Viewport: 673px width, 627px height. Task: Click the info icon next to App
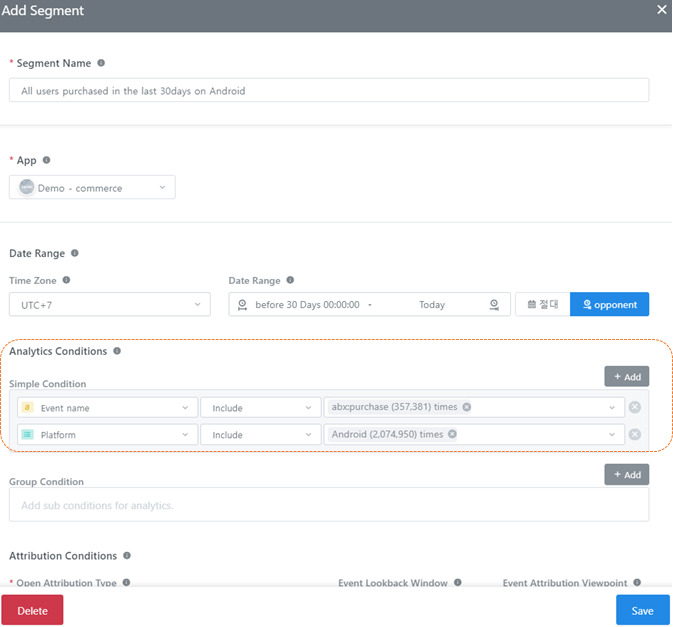[47, 160]
